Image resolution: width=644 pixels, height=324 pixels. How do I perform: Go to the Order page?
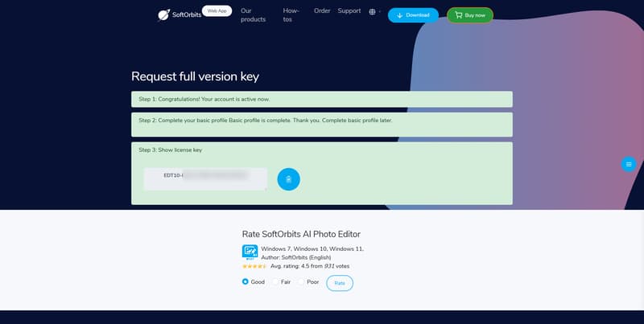point(322,10)
